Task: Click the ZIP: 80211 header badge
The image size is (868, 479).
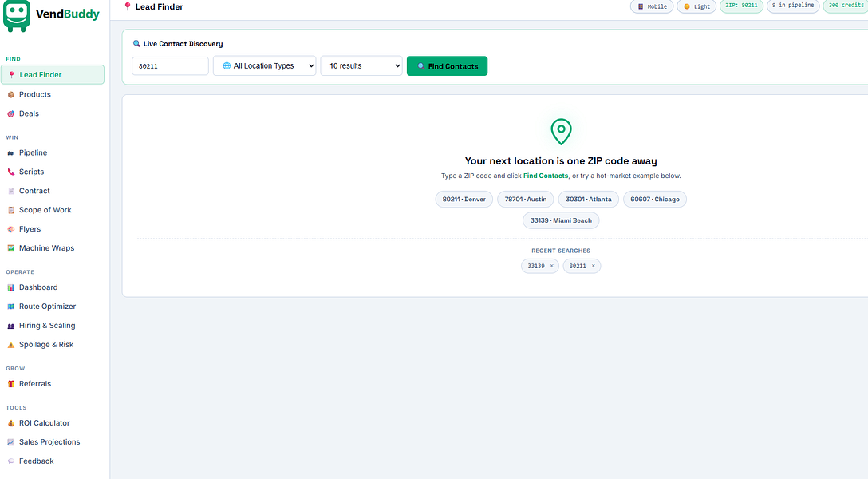Action: 741,6
